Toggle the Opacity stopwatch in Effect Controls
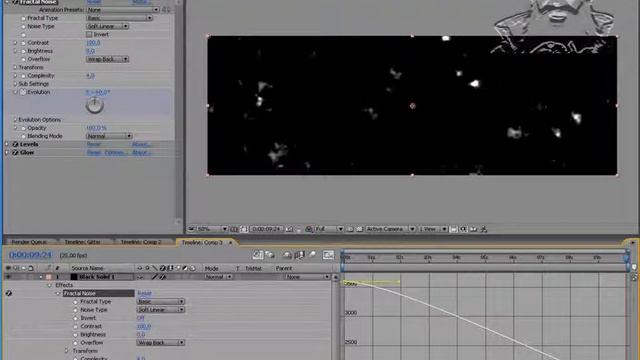The width and height of the screenshot is (640, 360). tap(23, 128)
